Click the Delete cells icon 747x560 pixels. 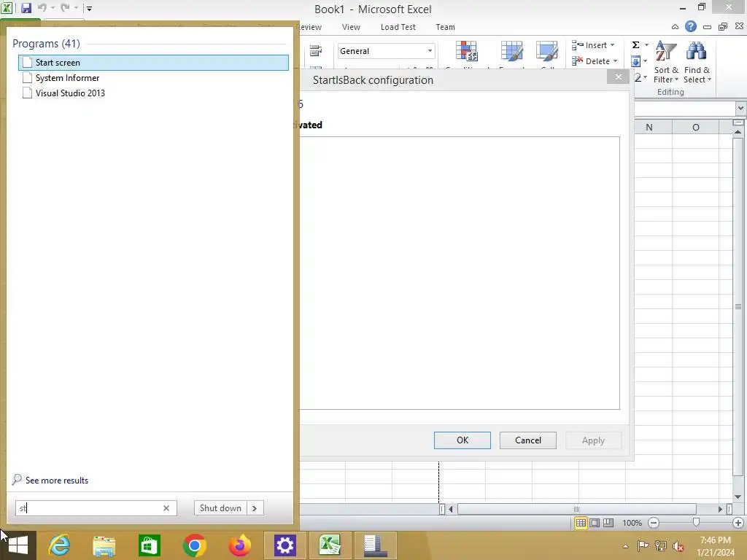tap(578, 61)
